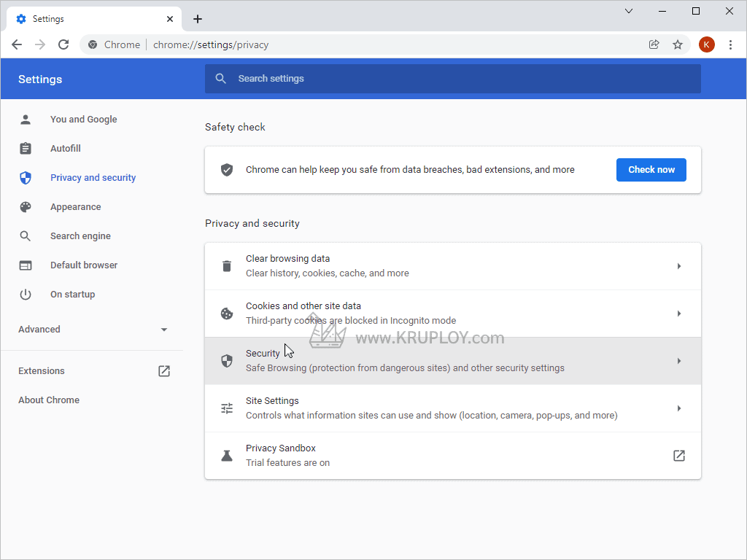Screen dimensions: 747x560
Task: Open a new tab with plus
Action: (198, 19)
